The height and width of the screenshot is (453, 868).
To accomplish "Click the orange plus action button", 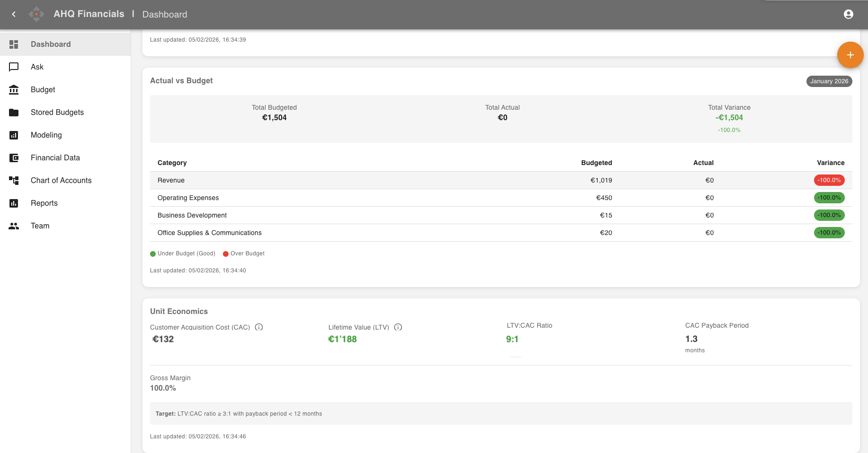I will [850, 55].
